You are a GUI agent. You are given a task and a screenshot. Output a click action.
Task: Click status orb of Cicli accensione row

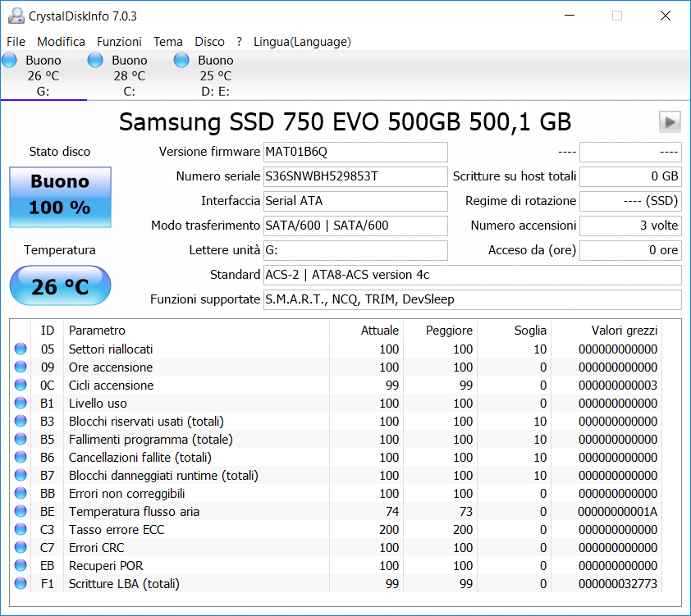point(21,386)
